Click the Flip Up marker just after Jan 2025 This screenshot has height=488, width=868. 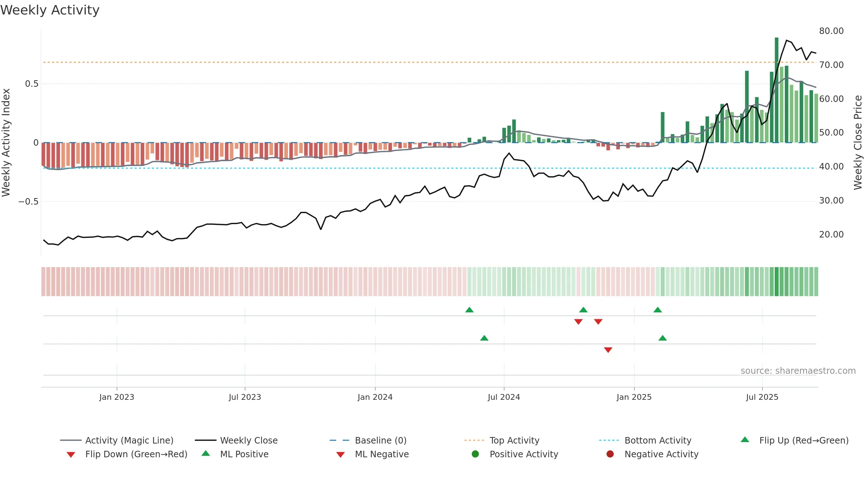point(658,310)
